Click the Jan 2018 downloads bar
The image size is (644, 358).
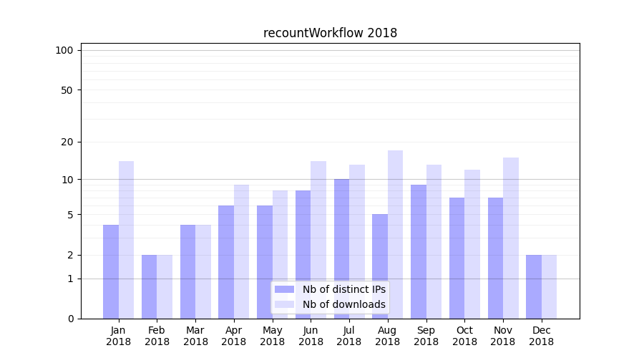click(x=126, y=240)
